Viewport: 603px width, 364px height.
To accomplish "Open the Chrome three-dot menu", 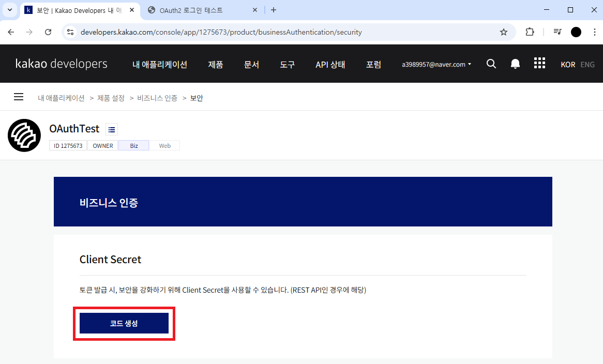I will tap(595, 32).
